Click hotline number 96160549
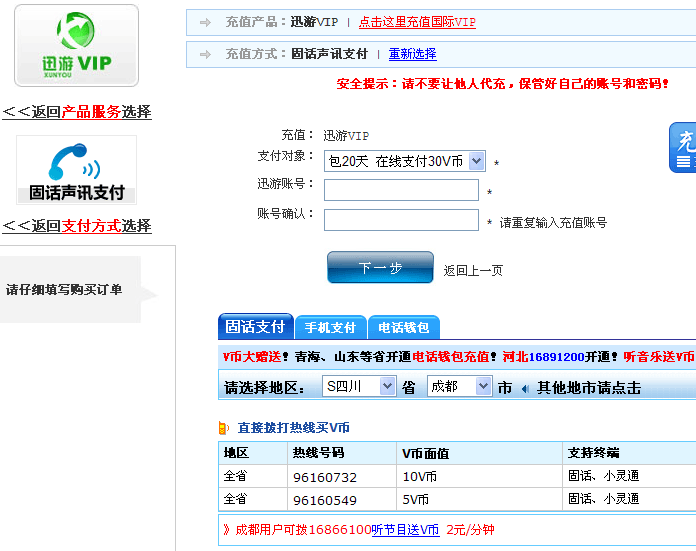 tap(325, 500)
